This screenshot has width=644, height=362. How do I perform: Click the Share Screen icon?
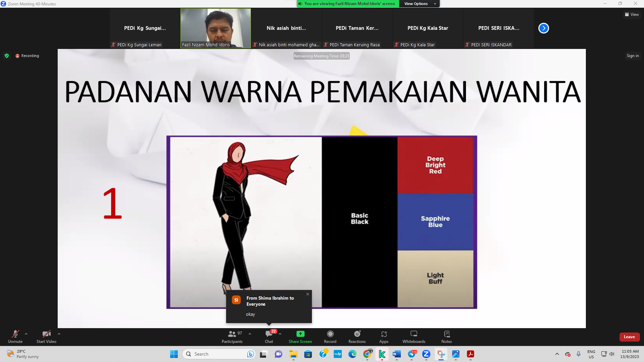300,334
